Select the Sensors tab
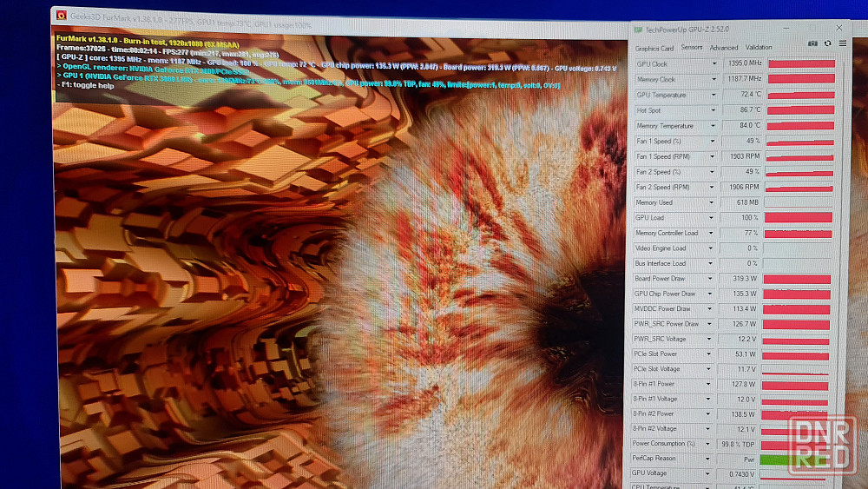The width and height of the screenshot is (868, 489). (x=692, y=48)
